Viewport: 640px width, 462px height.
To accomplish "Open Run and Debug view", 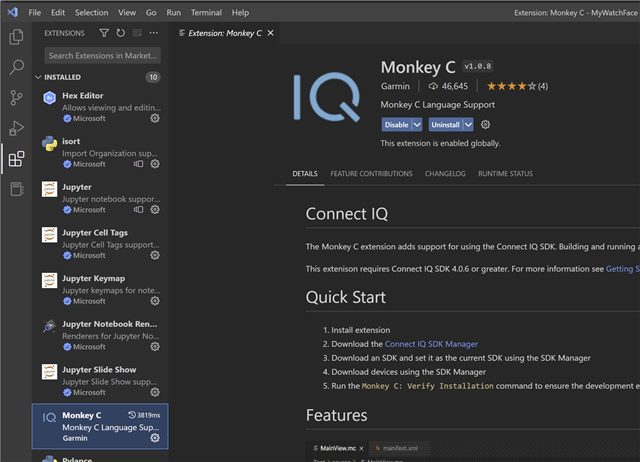I will pos(16,128).
